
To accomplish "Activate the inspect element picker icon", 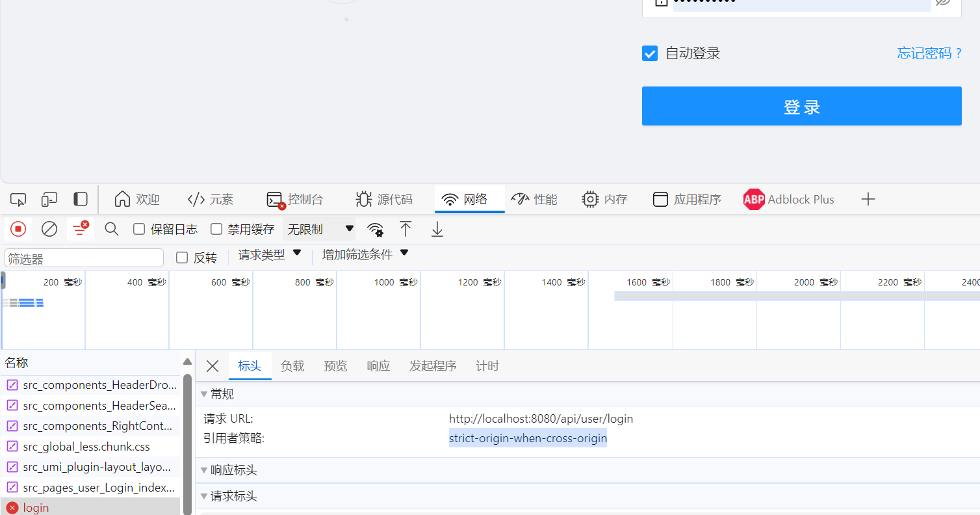I will (x=18, y=200).
